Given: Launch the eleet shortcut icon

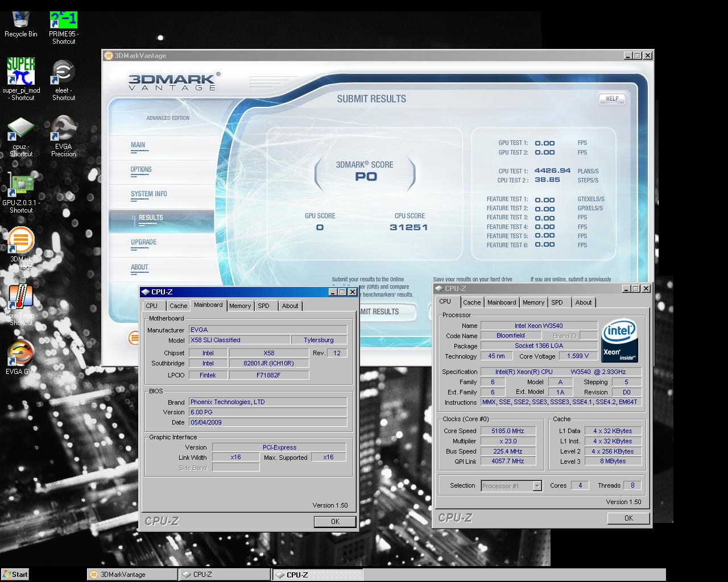Looking at the screenshot, I should pyautogui.click(x=63, y=80).
